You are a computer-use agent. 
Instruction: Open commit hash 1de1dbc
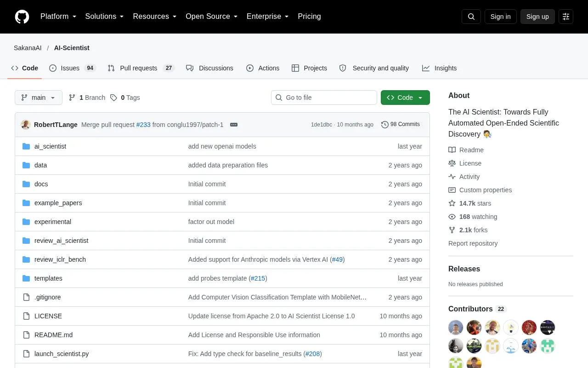coord(322,125)
